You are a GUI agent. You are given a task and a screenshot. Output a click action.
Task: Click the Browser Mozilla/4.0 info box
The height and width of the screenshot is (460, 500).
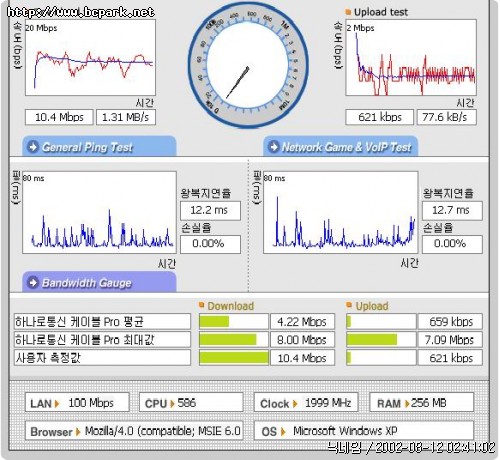click(x=134, y=431)
